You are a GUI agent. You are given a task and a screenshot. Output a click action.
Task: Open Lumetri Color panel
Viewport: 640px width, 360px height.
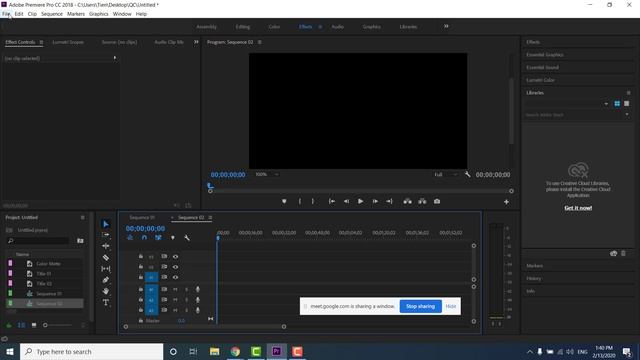pos(540,80)
